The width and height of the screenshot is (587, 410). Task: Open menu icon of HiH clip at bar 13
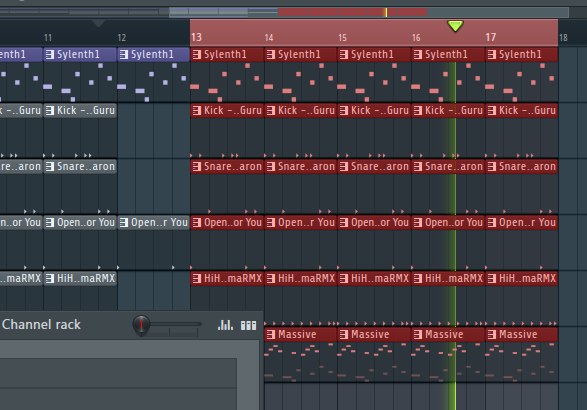click(x=197, y=278)
